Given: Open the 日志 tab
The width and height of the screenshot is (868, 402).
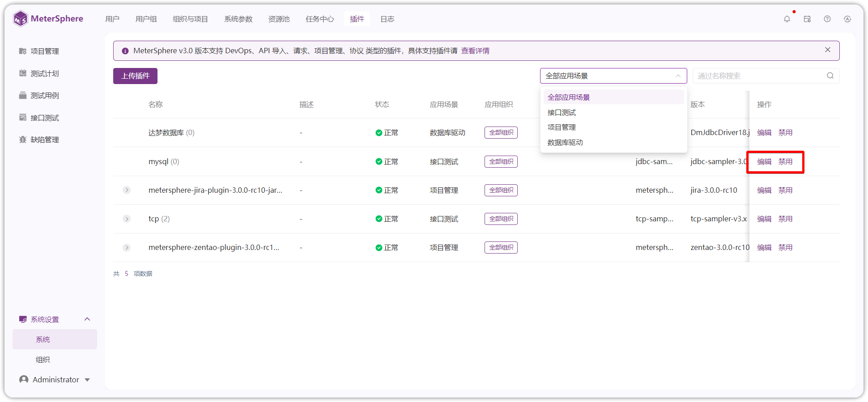Looking at the screenshot, I should coord(387,19).
